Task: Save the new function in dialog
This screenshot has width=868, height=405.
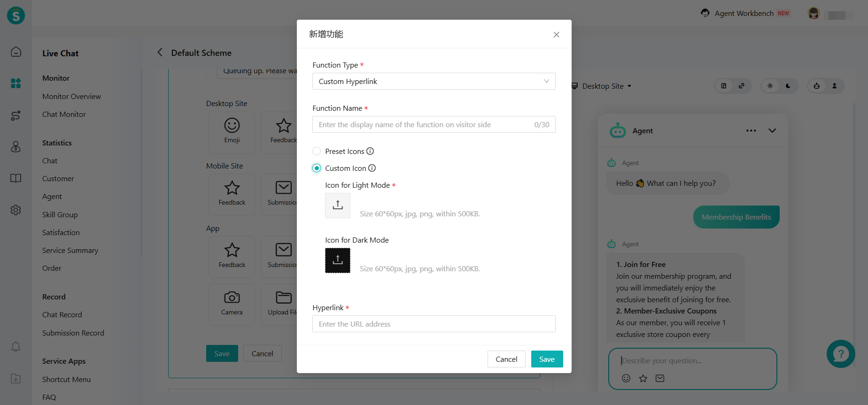Action: tap(547, 359)
